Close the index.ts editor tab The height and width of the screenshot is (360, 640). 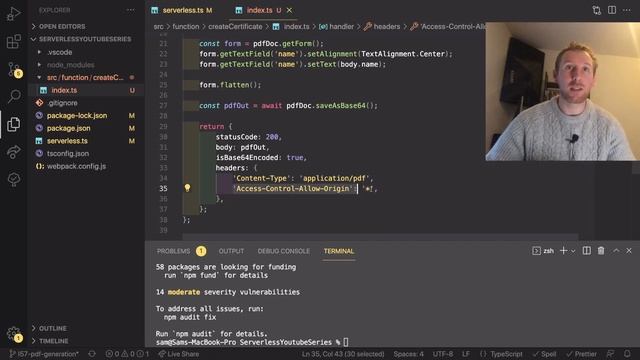tap(289, 10)
